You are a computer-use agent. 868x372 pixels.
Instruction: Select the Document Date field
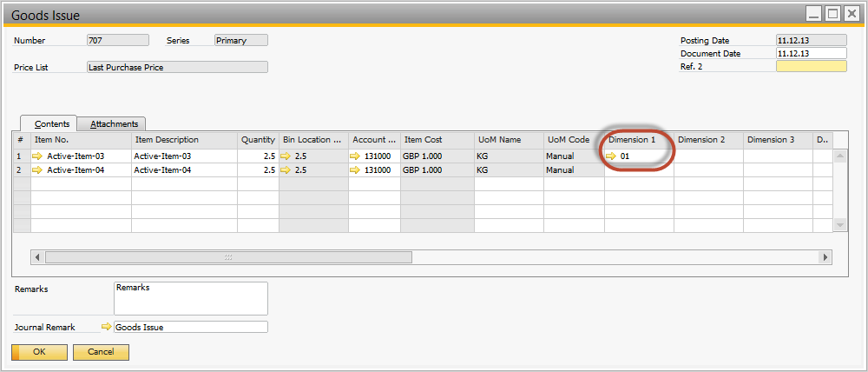[x=811, y=53]
